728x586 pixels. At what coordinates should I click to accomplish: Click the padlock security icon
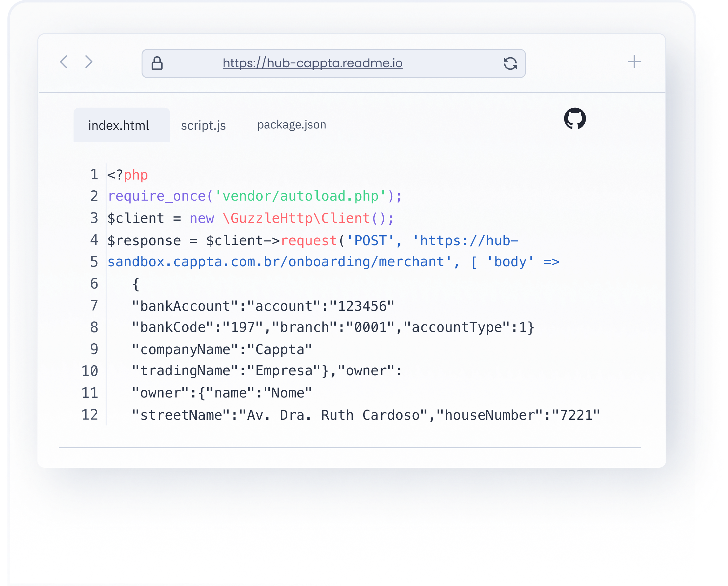pos(157,63)
